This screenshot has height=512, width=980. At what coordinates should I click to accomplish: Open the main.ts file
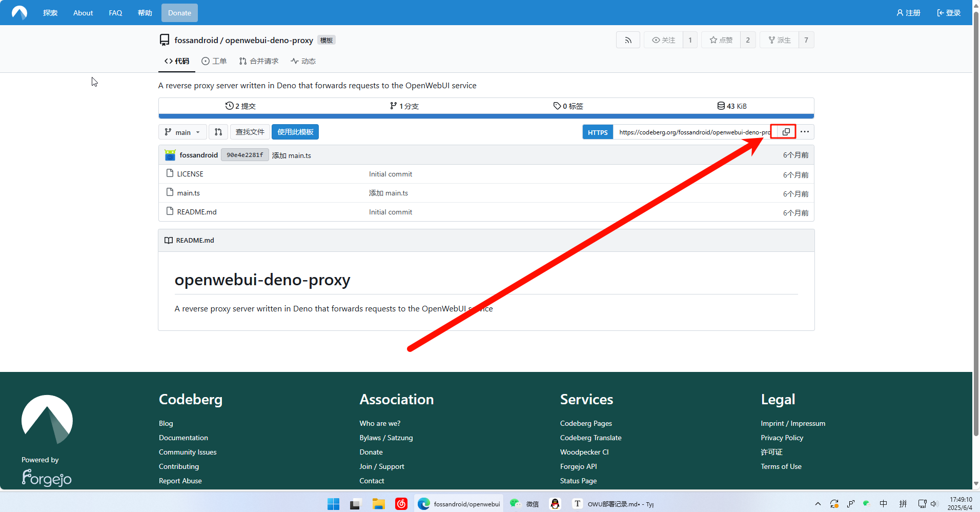click(189, 193)
